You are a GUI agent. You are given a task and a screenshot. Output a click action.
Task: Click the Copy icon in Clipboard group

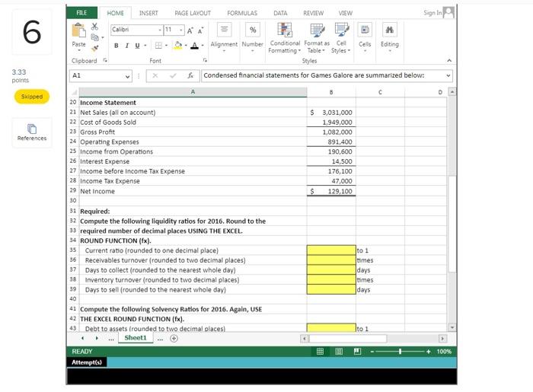pos(95,37)
